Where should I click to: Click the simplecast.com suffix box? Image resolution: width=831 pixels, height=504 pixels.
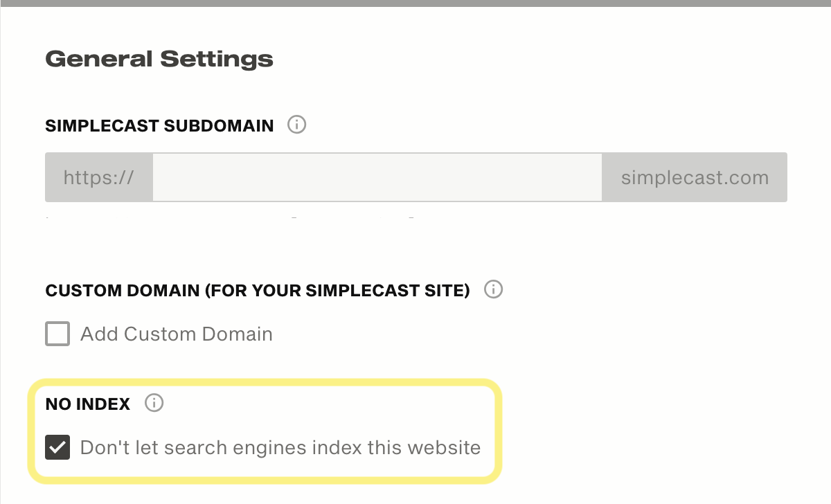pyautogui.click(x=695, y=177)
